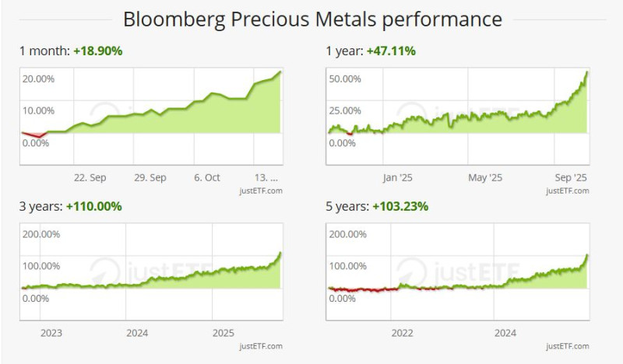Click the 1 month performance chart area

[x=151, y=117]
